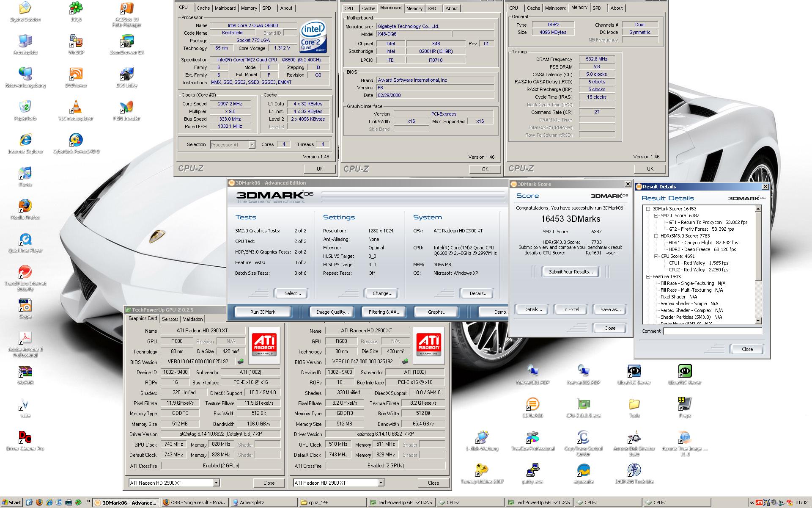
Task: Open the GPU selector dropdown in left GPU-Z
Action: 216,483
